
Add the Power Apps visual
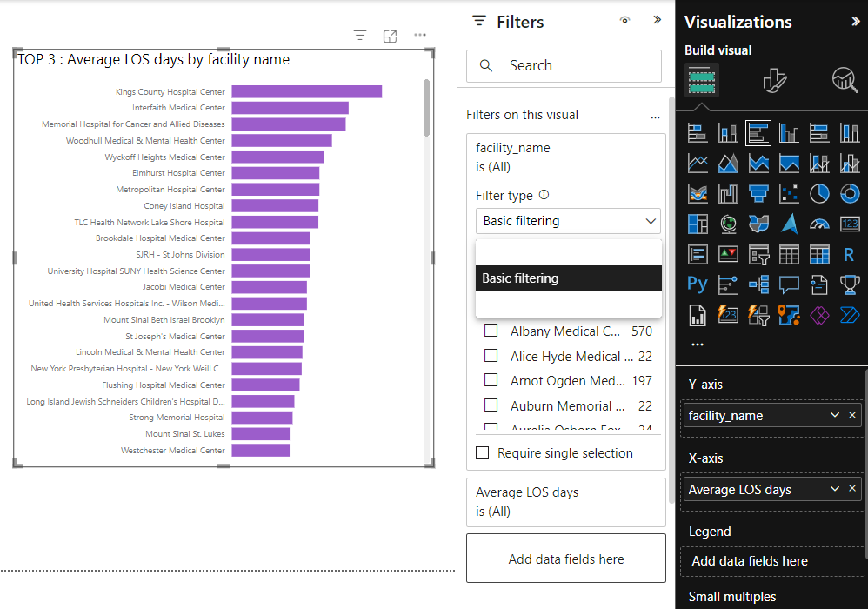pyautogui.click(x=819, y=316)
